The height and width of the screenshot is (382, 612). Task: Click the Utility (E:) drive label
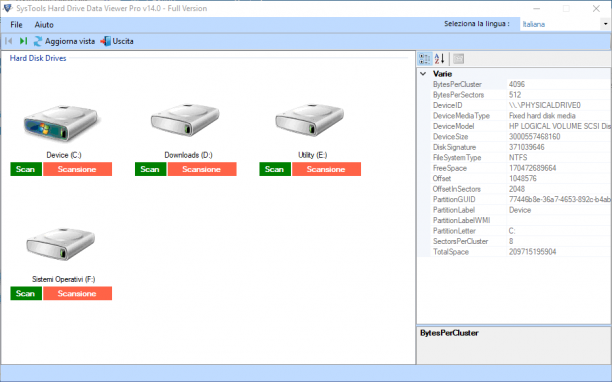pos(313,155)
